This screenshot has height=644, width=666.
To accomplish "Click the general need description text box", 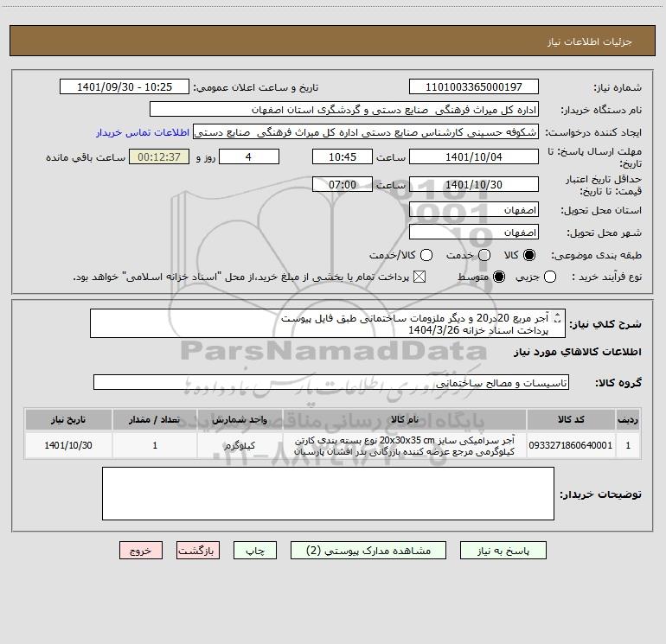I will point(328,324).
